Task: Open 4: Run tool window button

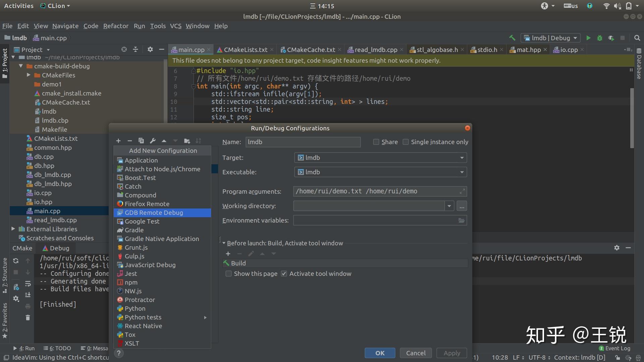Action: (24, 348)
